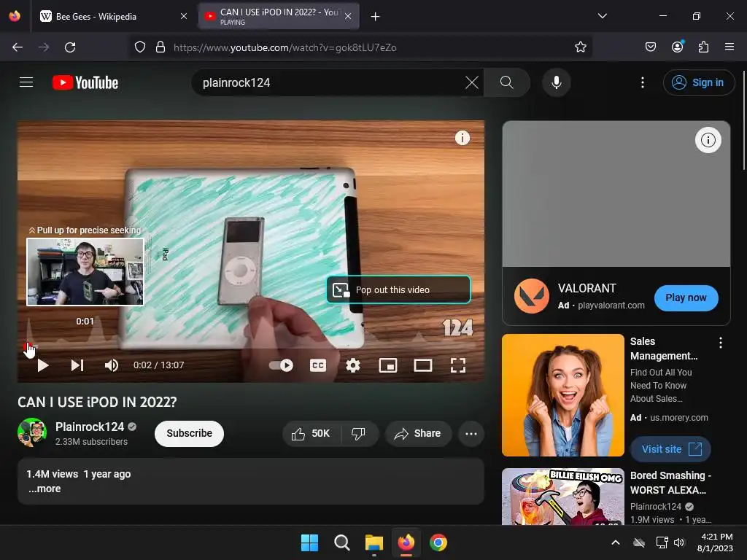Click the page vertical scrollbar

point(743,120)
